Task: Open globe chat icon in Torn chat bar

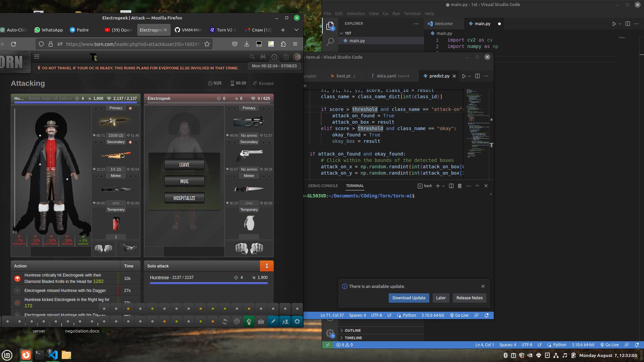Action: pyautogui.click(x=237, y=321)
